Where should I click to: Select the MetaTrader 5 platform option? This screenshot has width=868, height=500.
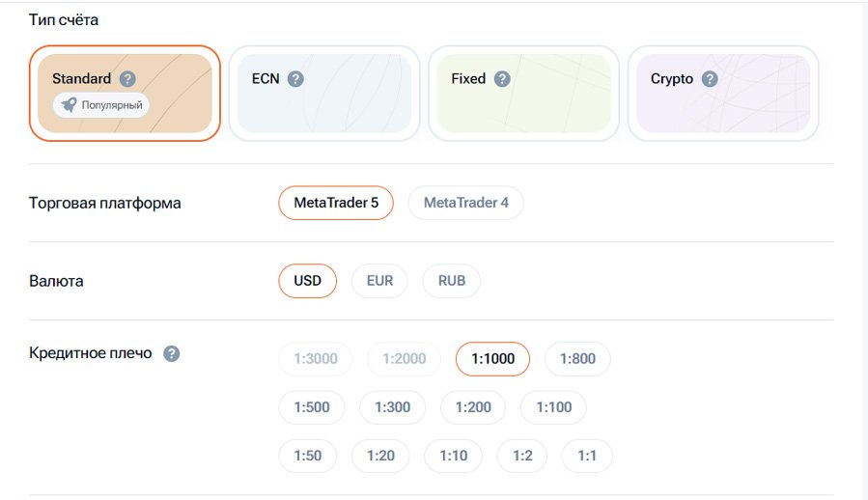coord(336,203)
